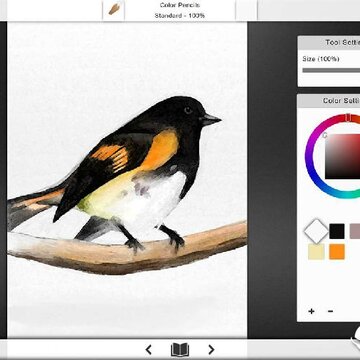Select the white diamond color swatch
Image resolution: width=360 pixels, height=360 pixels.
[x=316, y=231]
